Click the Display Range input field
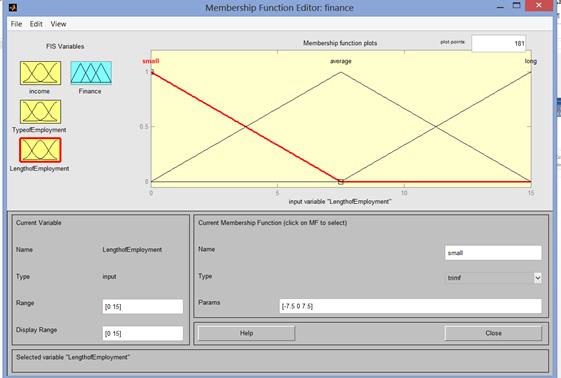Image resolution: width=561 pixels, height=378 pixels. pos(143,333)
